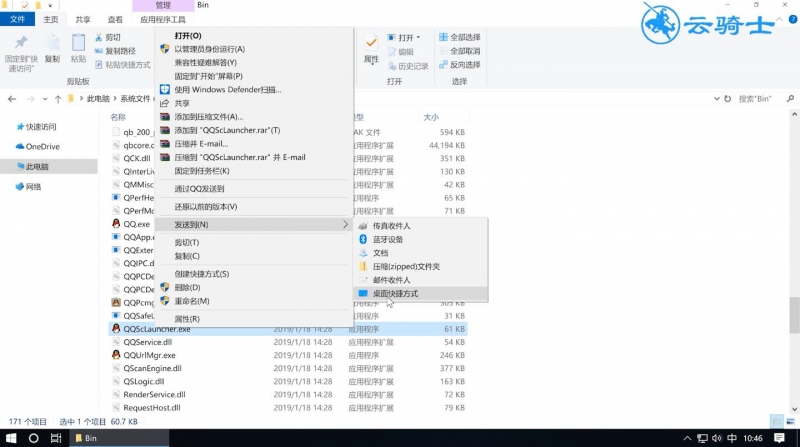The width and height of the screenshot is (800, 447).
Task: Choose 共享 in the context menu
Action: [x=254, y=103]
